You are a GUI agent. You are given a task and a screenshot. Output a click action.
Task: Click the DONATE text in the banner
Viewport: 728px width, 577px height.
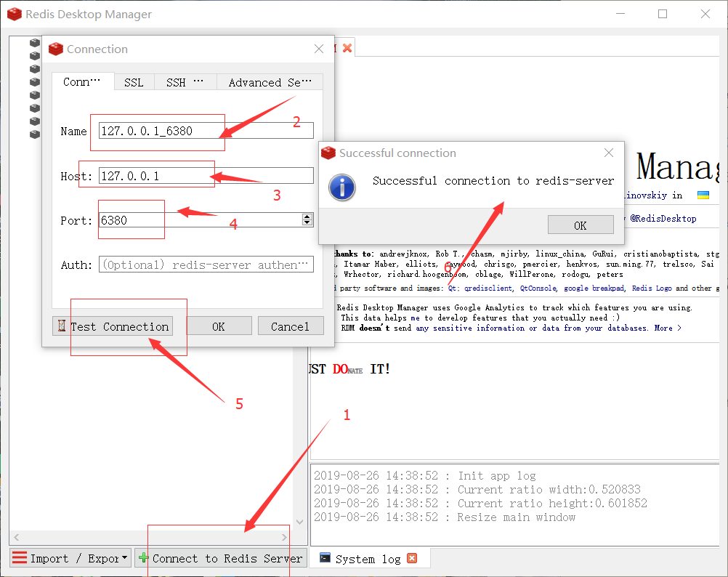347,369
